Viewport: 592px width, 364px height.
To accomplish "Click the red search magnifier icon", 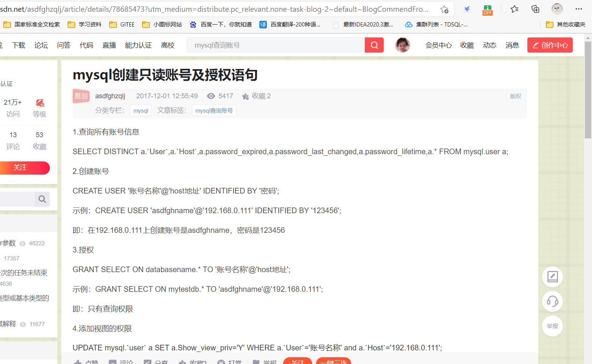I will [x=374, y=45].
